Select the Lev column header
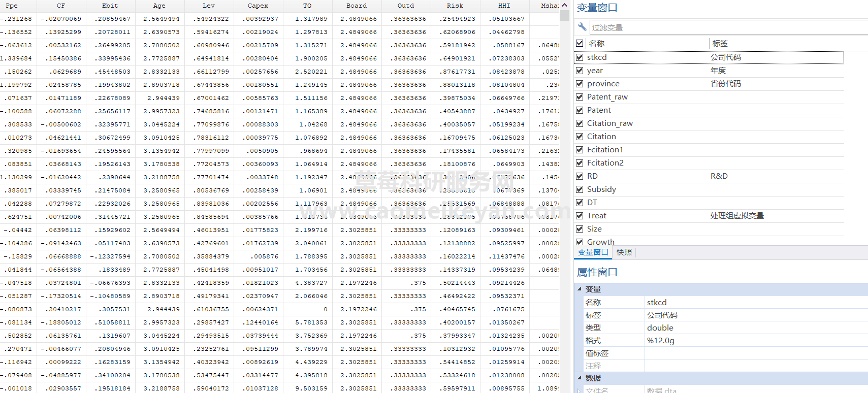Image resolution: width=868 pixels, height=393 pixels. point(209,6)
